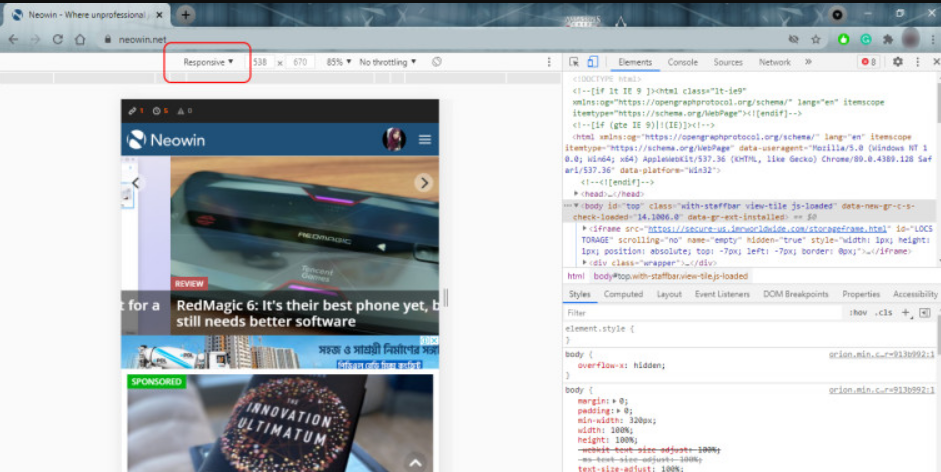The image size is (941, 472).
Task: Click the red error count badge
Action: (868, 62)
